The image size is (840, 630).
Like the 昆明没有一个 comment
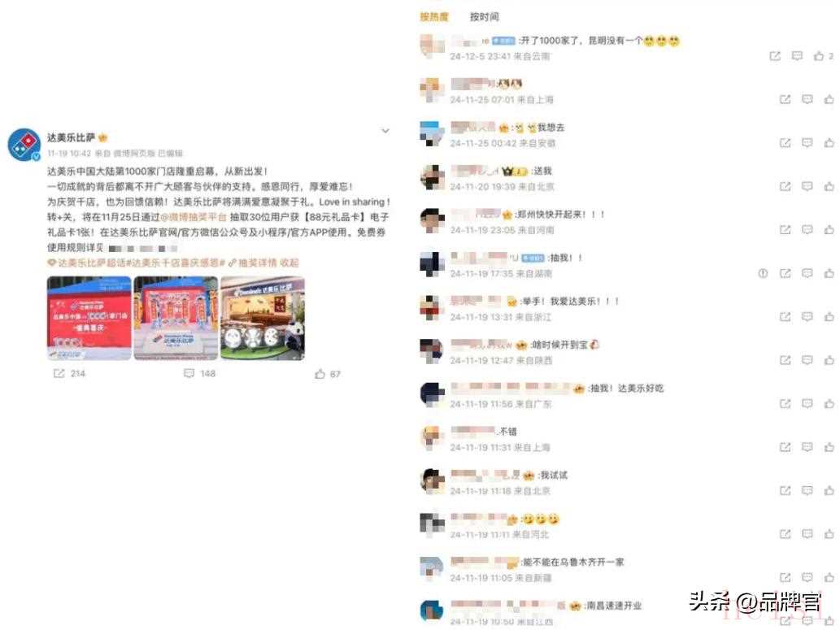click(819, 56)
